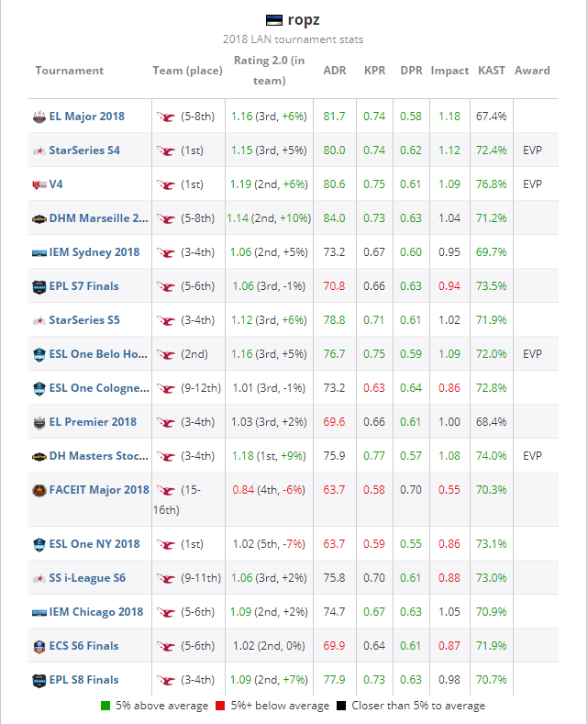This screenshot has width=588, height=724.
Task: Open the ECS S6 Finals link
Action: pos(84,645)
